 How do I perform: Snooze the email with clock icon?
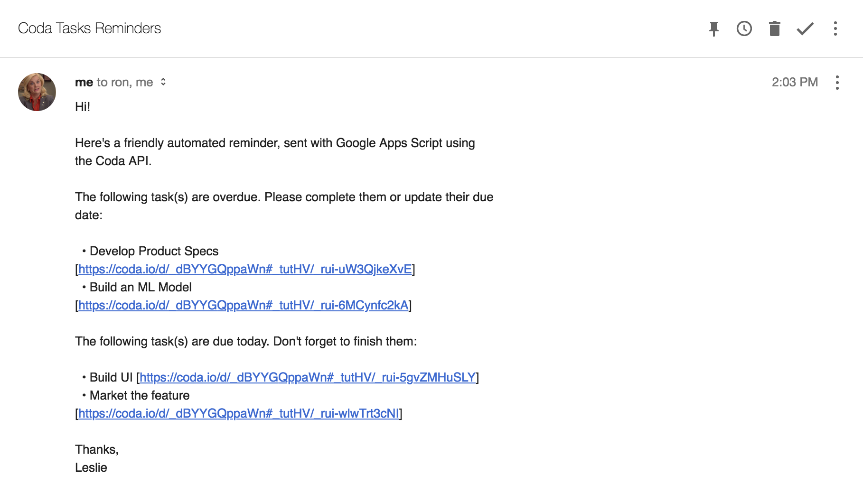(x=744, y=29)
